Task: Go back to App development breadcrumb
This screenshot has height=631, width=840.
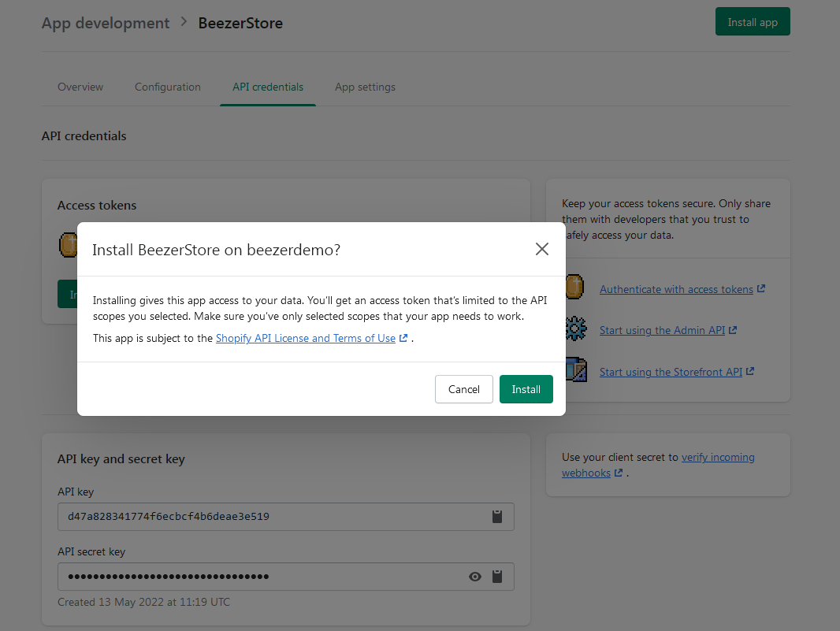Action: coord(106,23)
